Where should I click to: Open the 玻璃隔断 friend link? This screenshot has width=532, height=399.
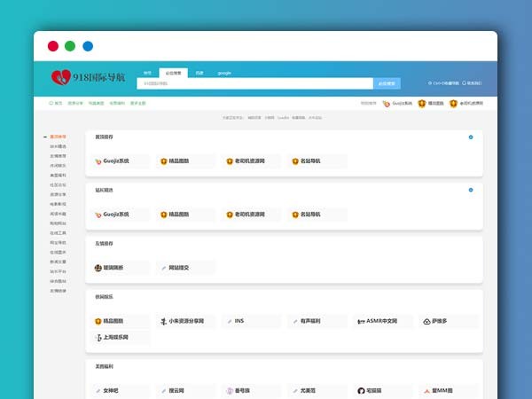tap(113, 267)
